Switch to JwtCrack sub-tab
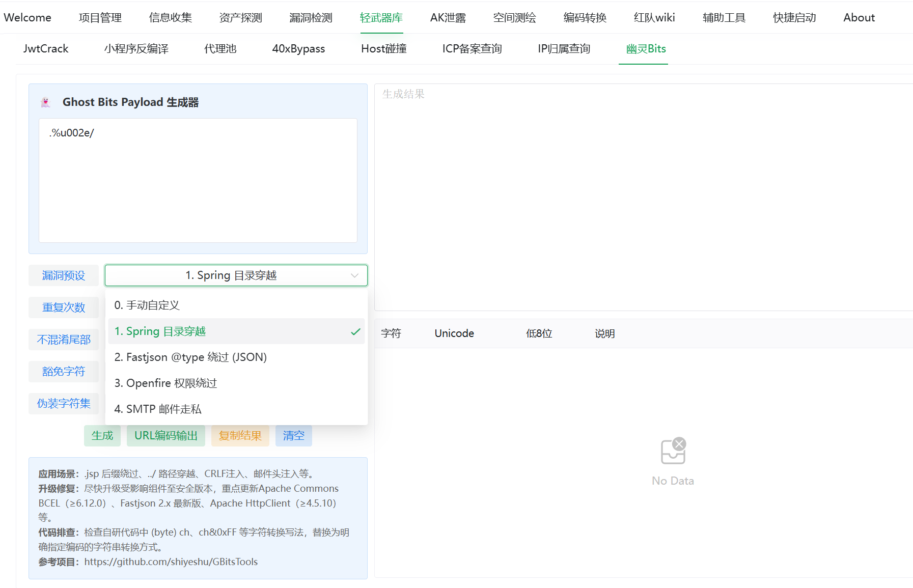The width and height of the screenshot is (913, 588). click(46, 49)
